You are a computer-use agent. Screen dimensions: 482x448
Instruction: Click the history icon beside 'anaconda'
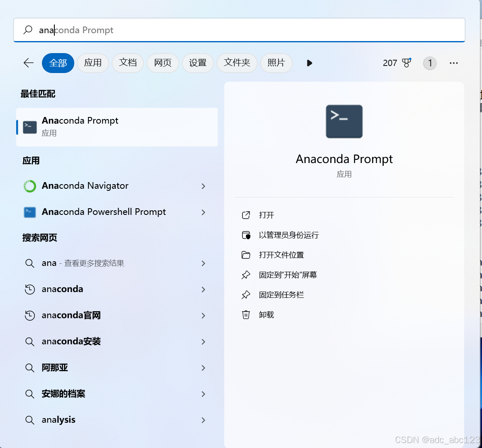[x=29, y=290]
